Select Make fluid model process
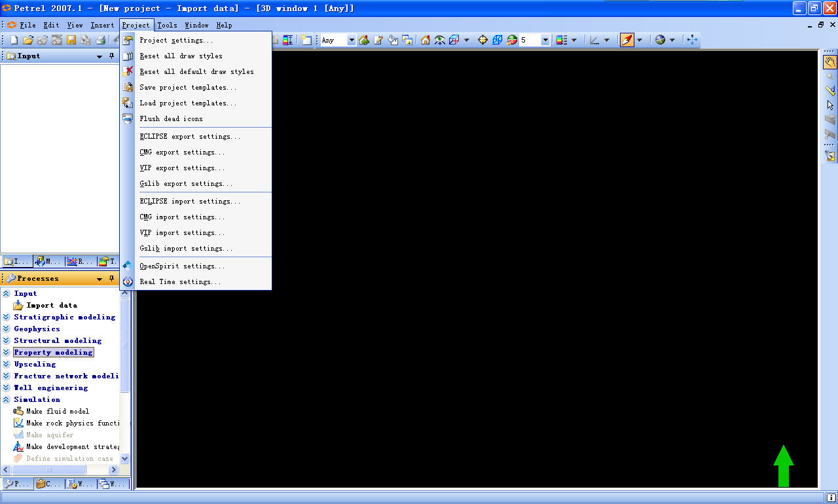 58,412
